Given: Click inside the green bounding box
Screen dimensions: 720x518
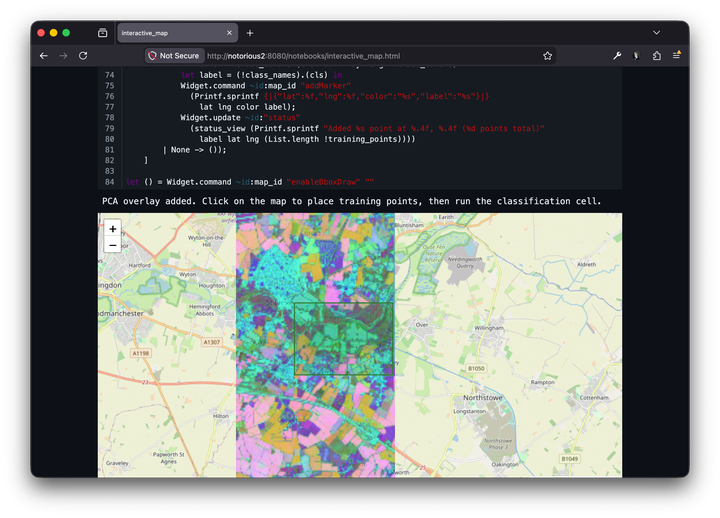Looking at the screenshot, I should (344, 339).
